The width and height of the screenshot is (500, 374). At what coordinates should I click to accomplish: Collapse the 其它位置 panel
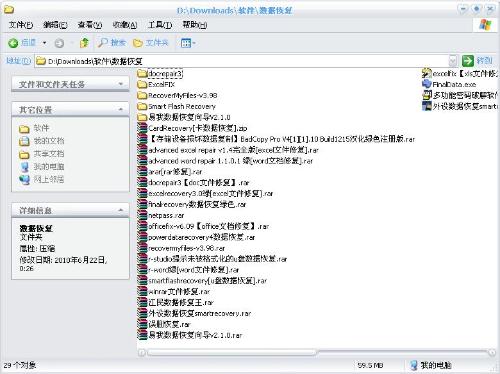point(121,109)
